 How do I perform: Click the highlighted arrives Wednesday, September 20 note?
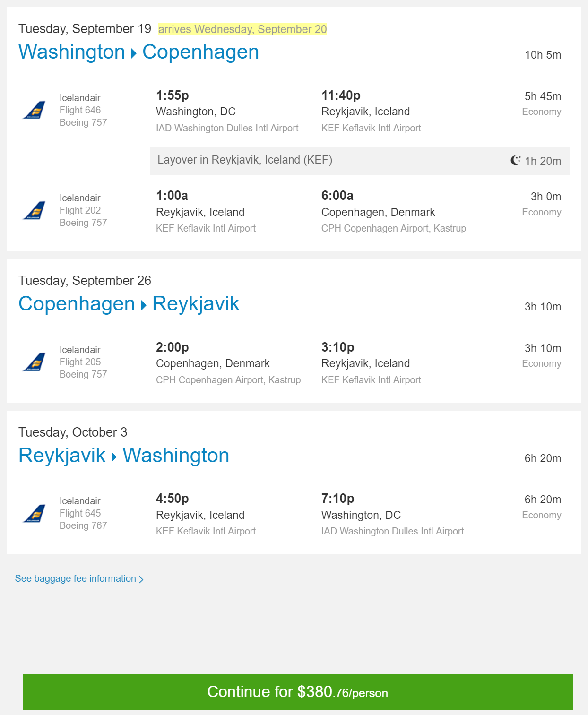coord(242,29)
